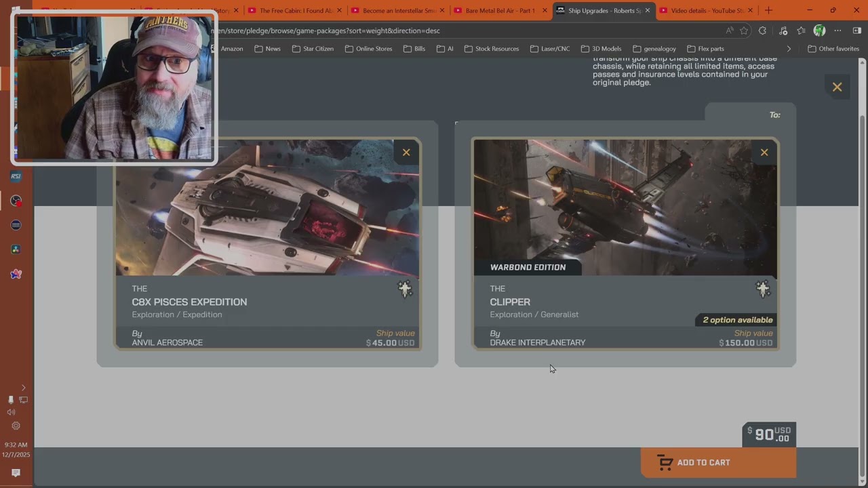Open browser Settings and more menu
Image resolution: width=868 pixels, height=488 pixels.
pyautogui.click(x=838, y=30)
